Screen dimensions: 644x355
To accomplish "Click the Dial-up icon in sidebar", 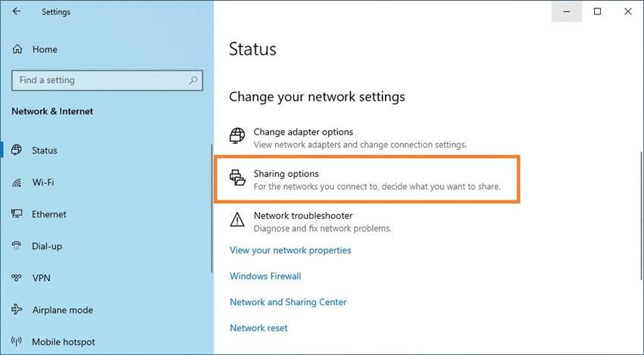I will 17,246.
